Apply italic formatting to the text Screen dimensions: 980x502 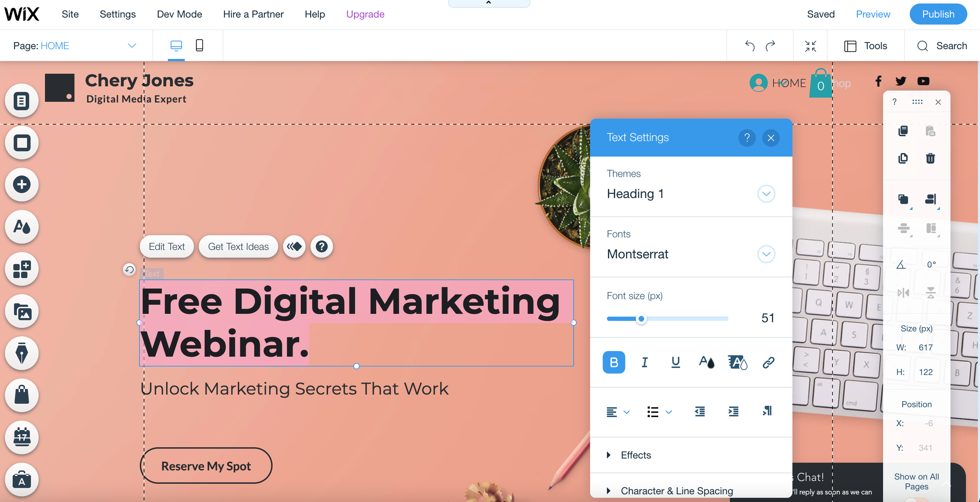[x=645, y=362]
